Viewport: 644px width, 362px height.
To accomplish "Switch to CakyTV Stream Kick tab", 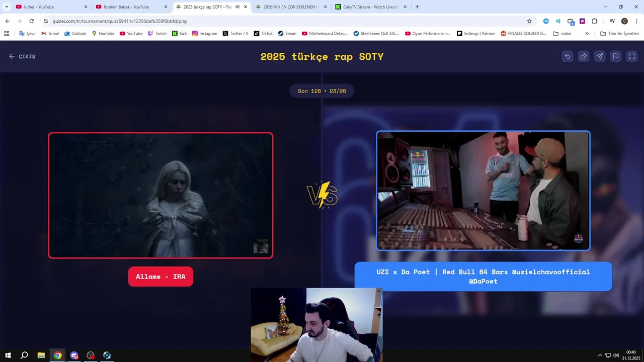I will 371,7.
